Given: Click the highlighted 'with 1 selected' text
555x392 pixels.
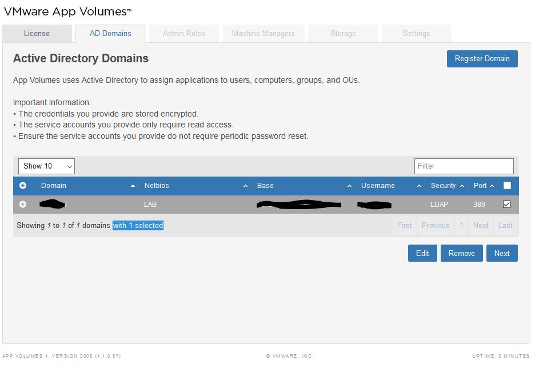Looking at the screenshot, I should 138,225.
